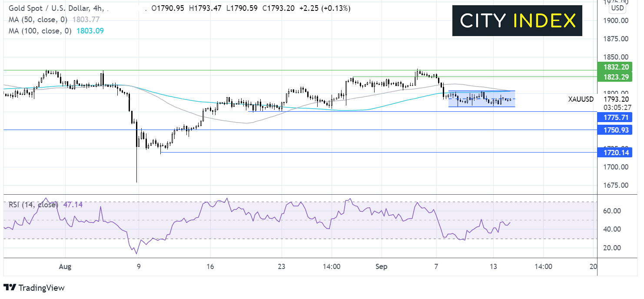Select the 1750.93 support level label
Image resolution: width=644 pixels, height=299 pixels.
[614, 130]
